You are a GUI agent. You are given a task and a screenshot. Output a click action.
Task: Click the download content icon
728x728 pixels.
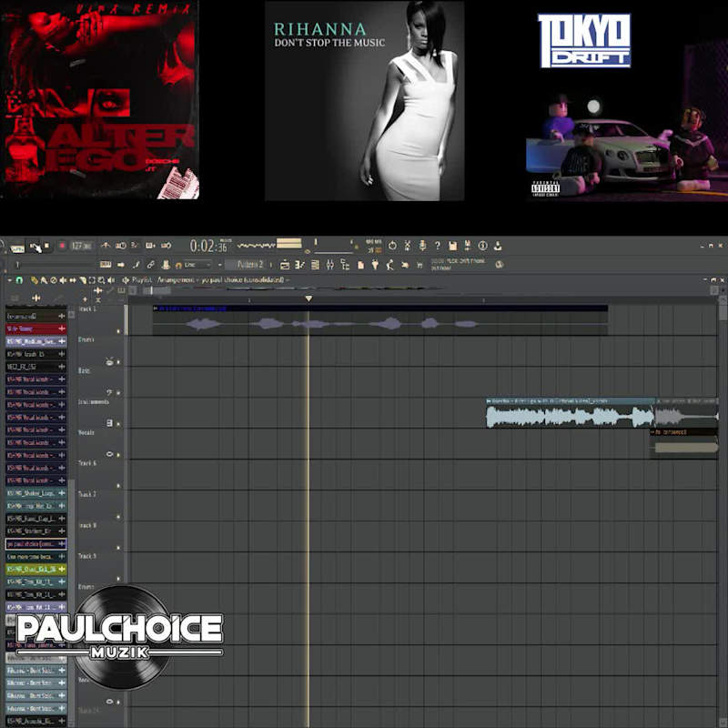coord(498,246)
